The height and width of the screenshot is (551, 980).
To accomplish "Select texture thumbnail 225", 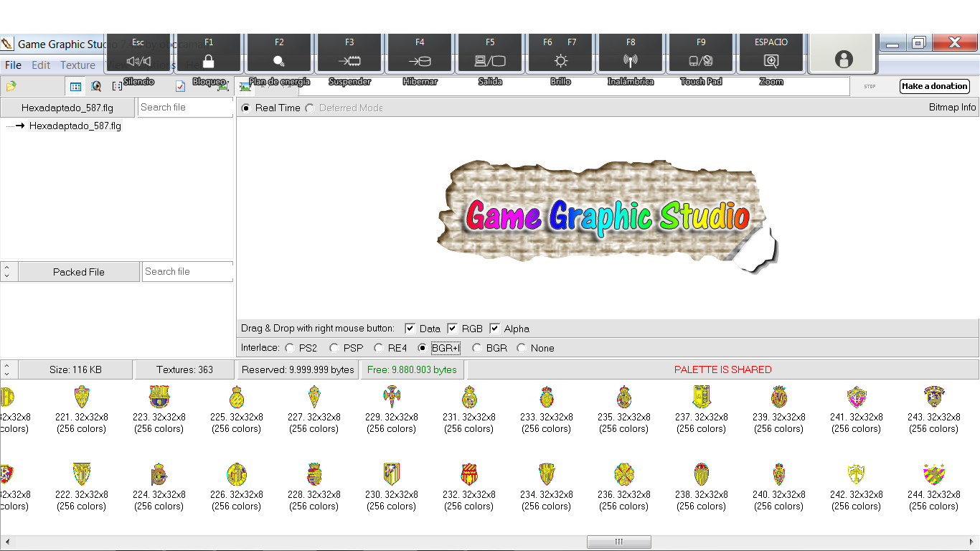I will coord(237,397).
